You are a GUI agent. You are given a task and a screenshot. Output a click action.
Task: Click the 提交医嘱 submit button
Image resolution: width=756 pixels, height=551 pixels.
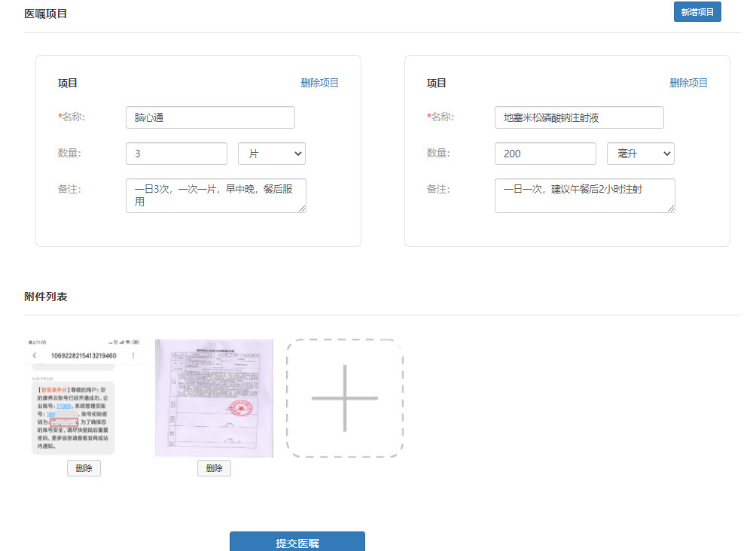pos(297,541)
